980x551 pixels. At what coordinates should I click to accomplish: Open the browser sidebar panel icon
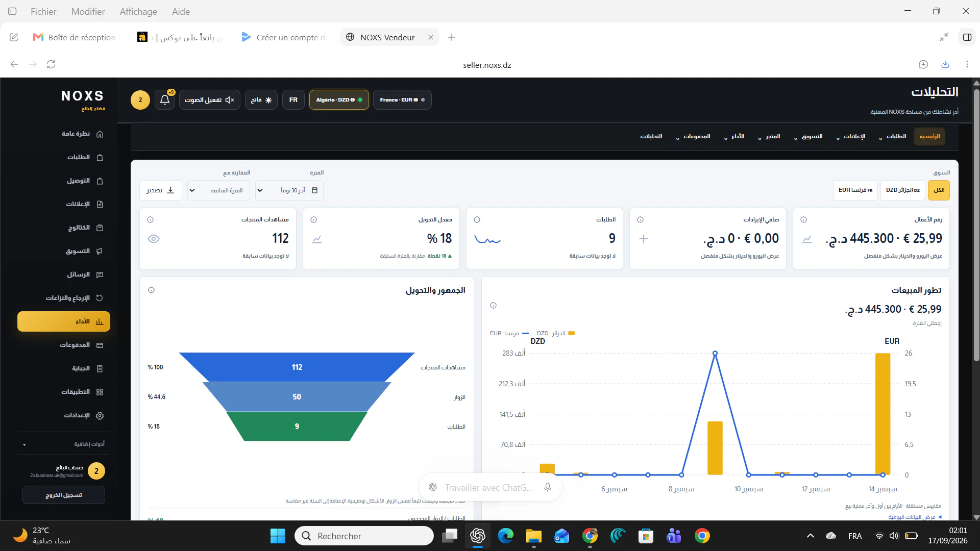click(x=967, y=37)
